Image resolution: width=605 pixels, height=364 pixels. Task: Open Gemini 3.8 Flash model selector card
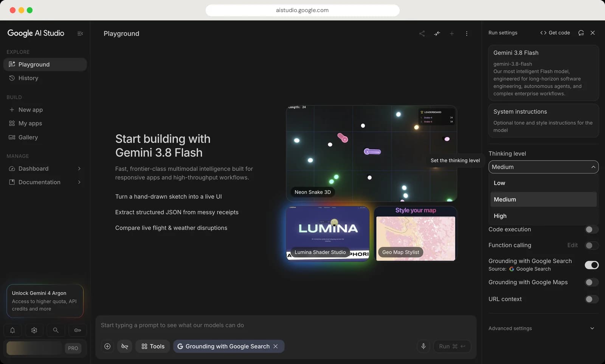pos(543,73)
